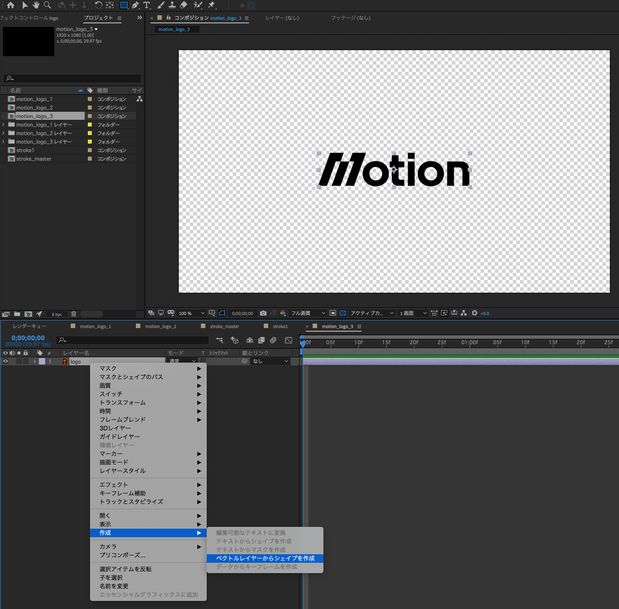Click the new folder icon in Project panel

[x=17, y=314]
